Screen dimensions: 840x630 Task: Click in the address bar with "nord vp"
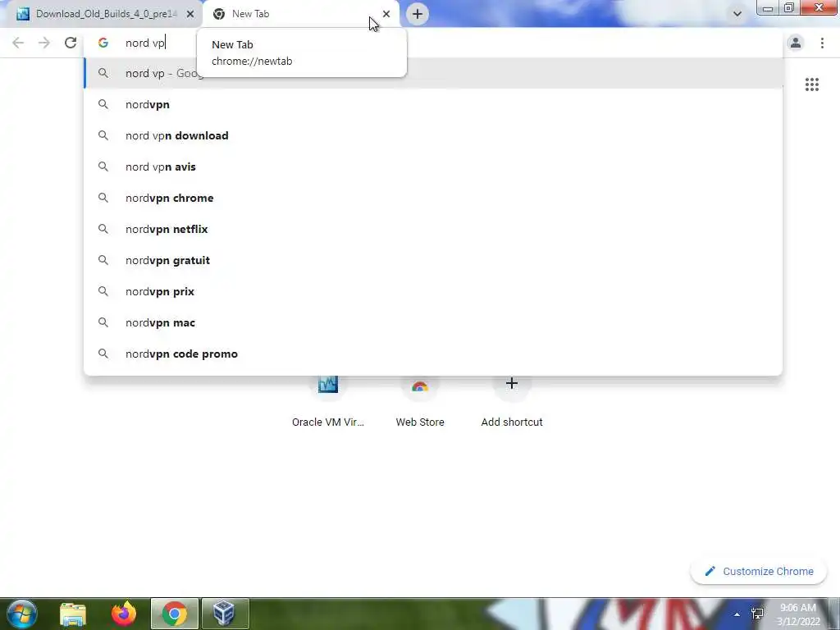[x=433, y=43]
